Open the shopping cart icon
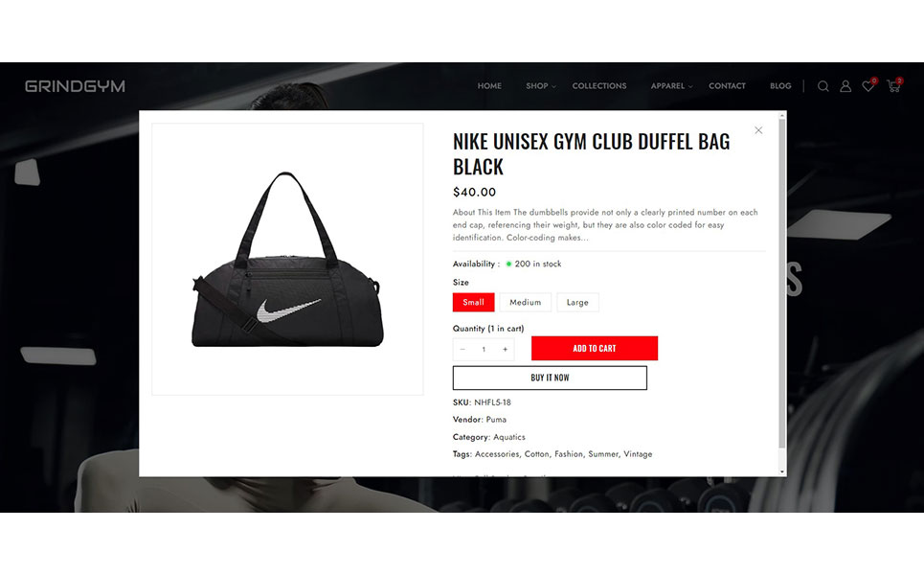 [893, 86]
